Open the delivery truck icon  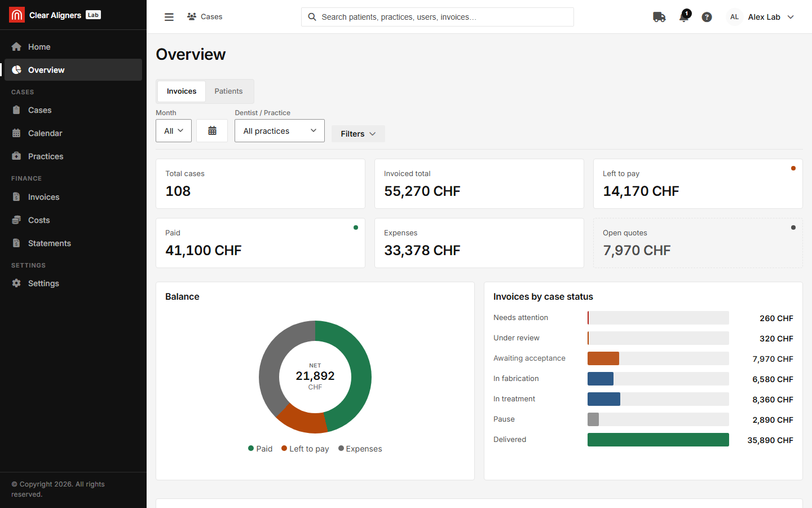click(x=659, y=17)
